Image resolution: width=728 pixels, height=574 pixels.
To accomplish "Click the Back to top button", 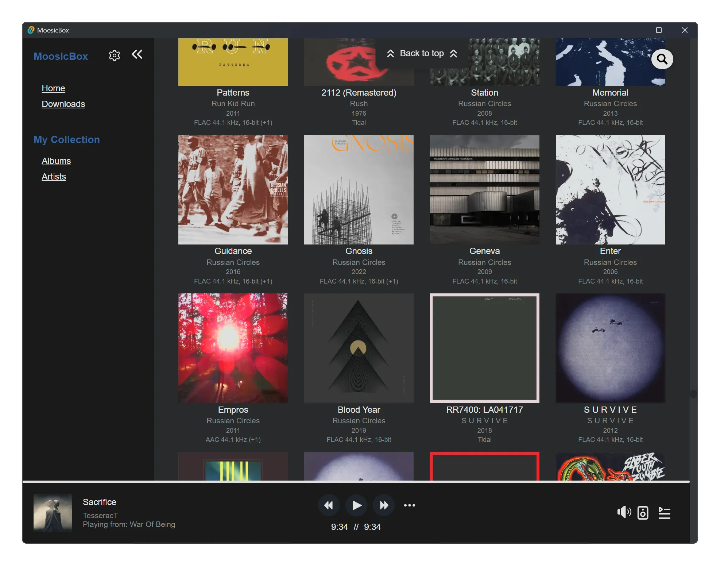I will [422, 54].
